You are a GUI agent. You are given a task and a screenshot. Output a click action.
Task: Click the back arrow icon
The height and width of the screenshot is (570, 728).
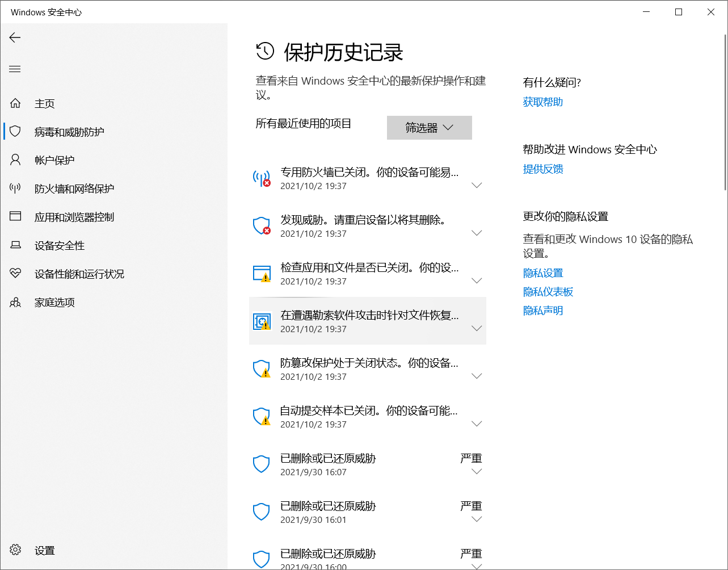(x=15, y=37)
